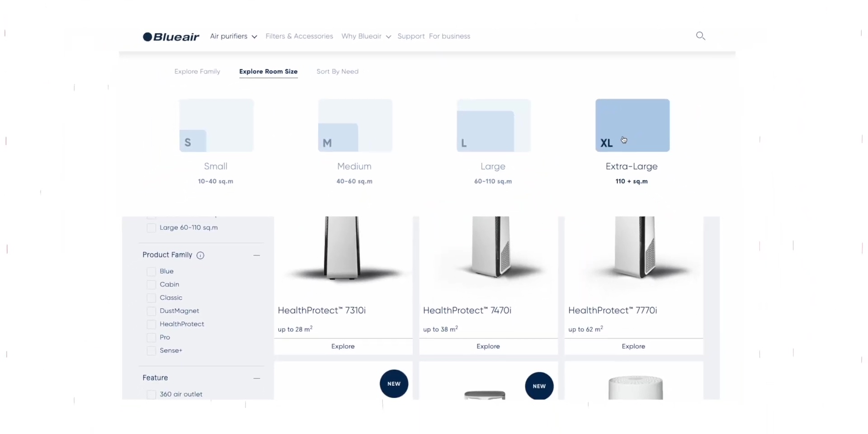Explore the HealthProtect 7310i product
This screenshot has height=434, width=868.
point(343,346)
